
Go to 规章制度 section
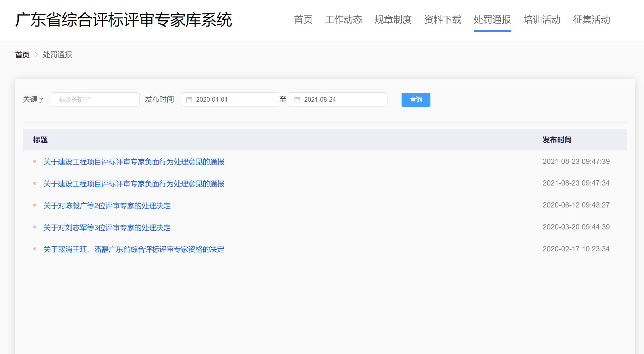coord(393,20)
